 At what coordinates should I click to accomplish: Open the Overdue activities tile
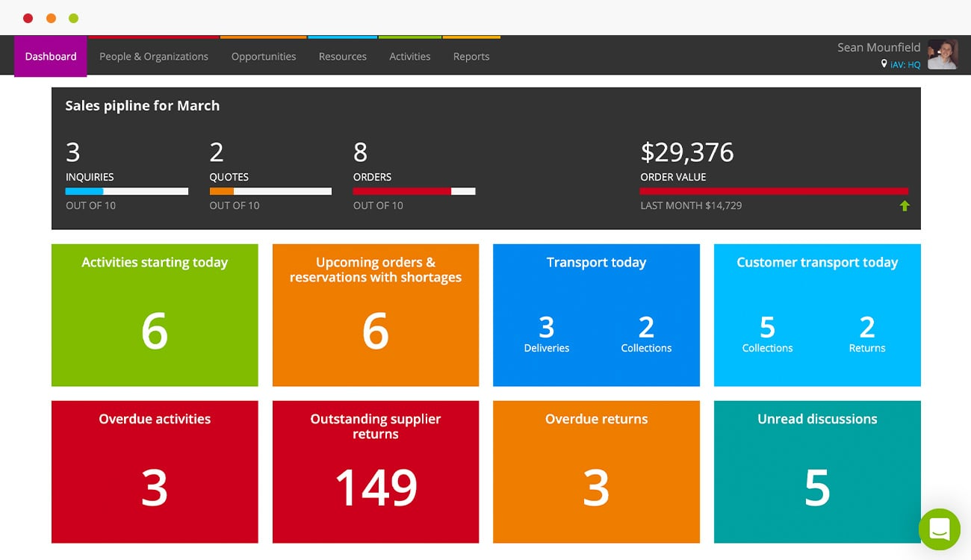coord(154,472)
